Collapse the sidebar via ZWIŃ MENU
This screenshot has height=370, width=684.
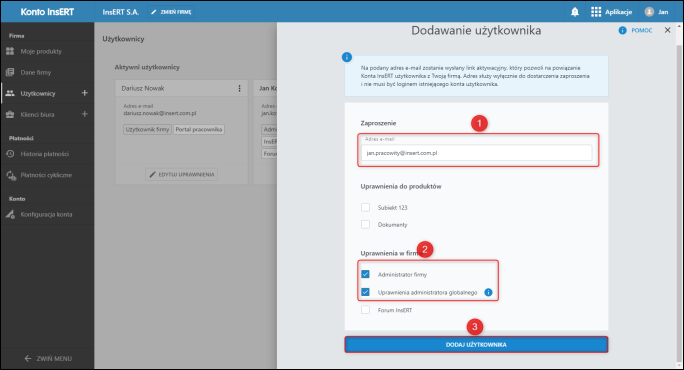click(48, 358)
